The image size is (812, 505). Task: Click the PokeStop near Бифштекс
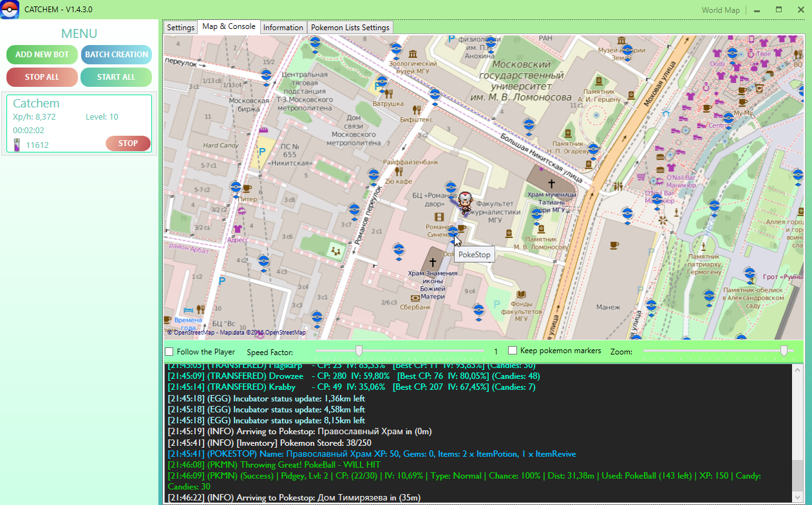tap(435, 96)
